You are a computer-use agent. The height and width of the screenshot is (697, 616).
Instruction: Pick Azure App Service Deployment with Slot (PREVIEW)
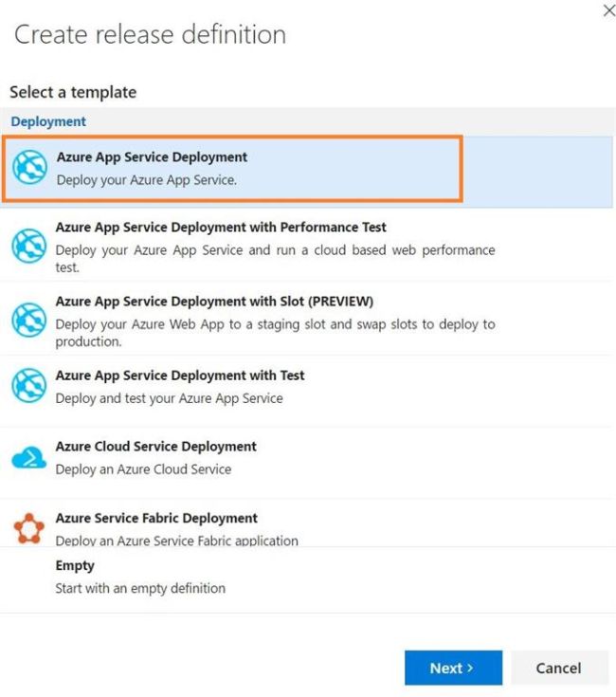[214, 302]
